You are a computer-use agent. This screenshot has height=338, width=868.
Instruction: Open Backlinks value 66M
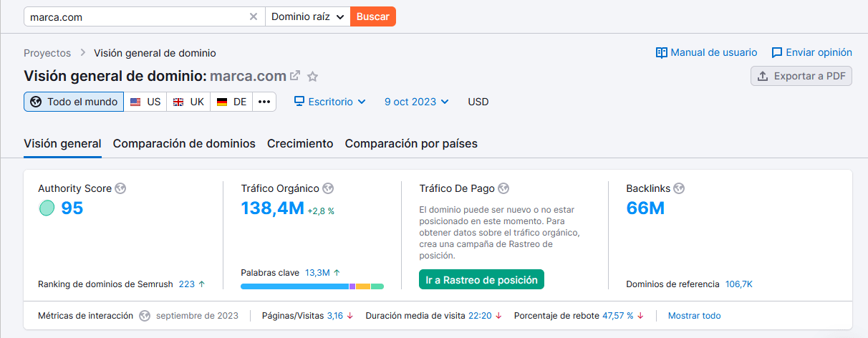(645, 208)
